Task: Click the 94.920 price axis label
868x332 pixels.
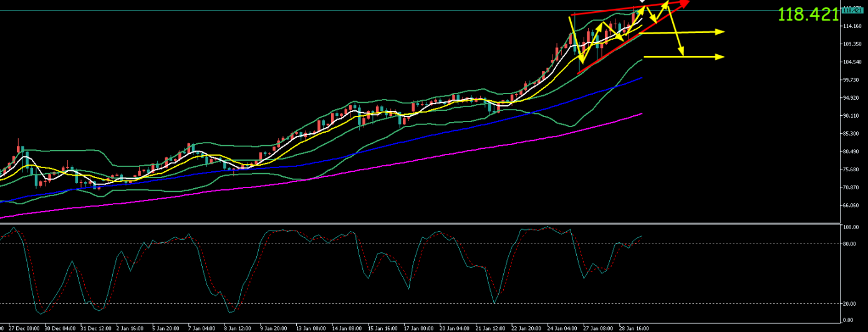Action: tap(851, 98)
